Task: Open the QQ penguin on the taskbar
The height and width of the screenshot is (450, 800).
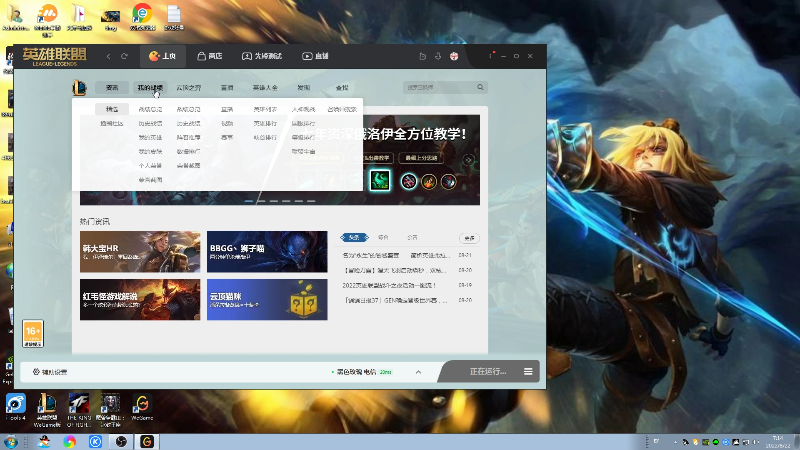Action: tap(44, 441)
